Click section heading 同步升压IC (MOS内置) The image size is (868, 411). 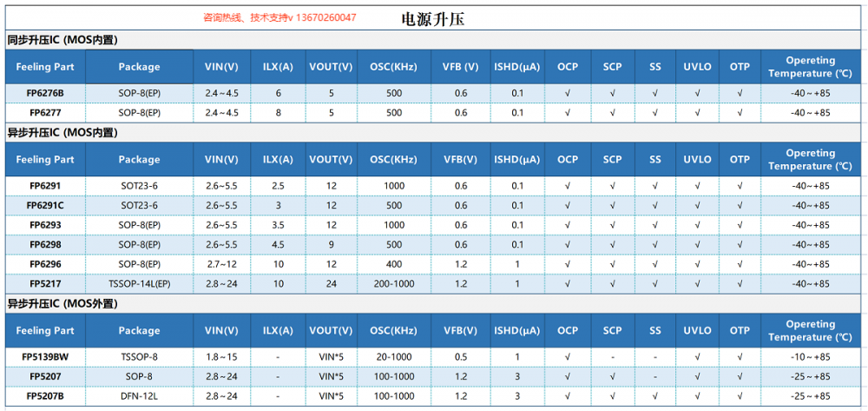click(62, 41)
